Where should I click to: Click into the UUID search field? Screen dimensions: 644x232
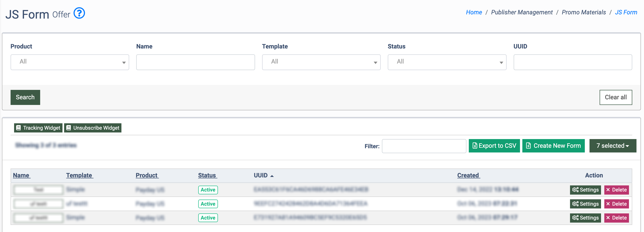click(573, 62)
